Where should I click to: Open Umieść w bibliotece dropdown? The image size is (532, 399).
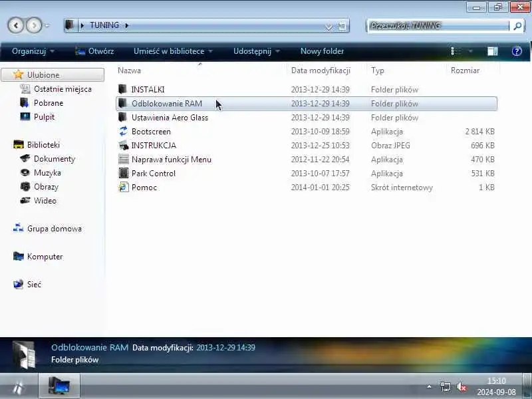point(173,51)
